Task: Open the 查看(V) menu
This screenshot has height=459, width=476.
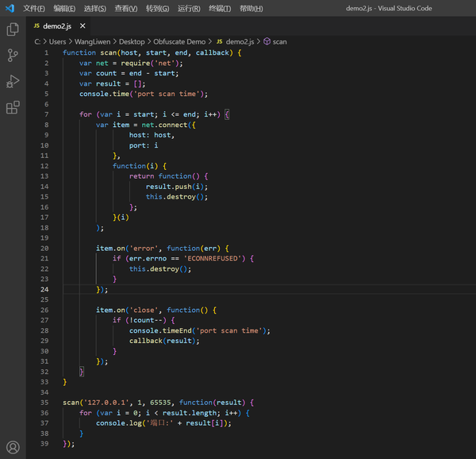Action: pos(125,9)
